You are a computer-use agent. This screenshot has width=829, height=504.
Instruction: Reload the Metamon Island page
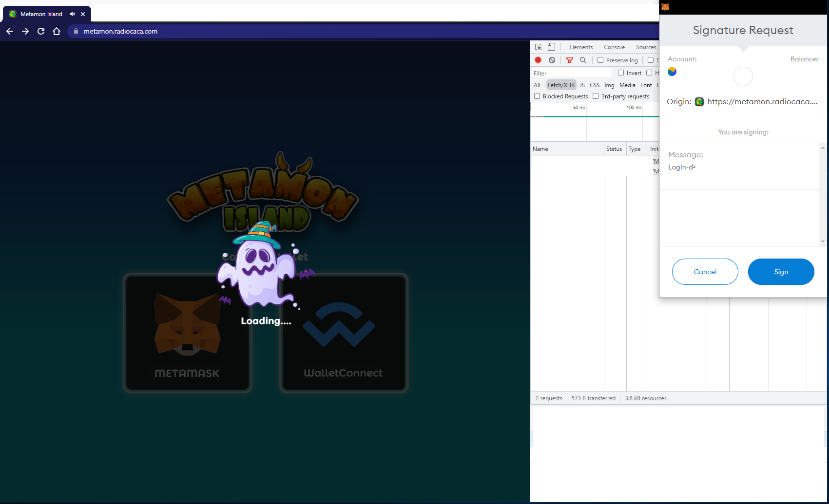pos(41,31)
